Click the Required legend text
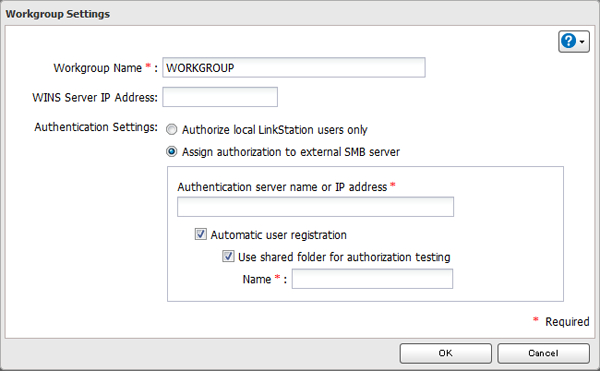Screen dimensions: 600x371 567,322
